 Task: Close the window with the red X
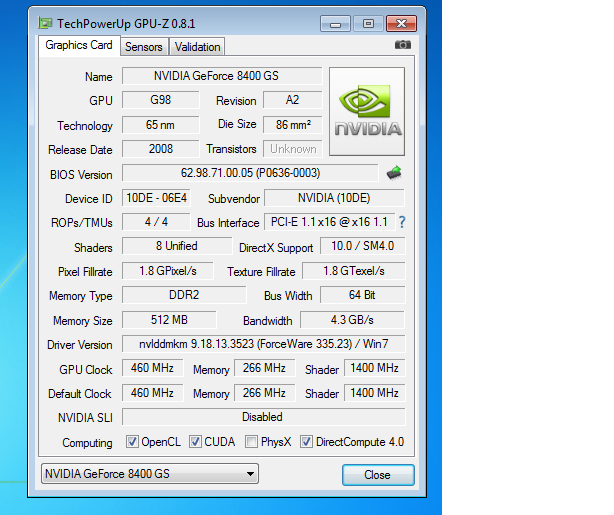(x=401, y=24)
